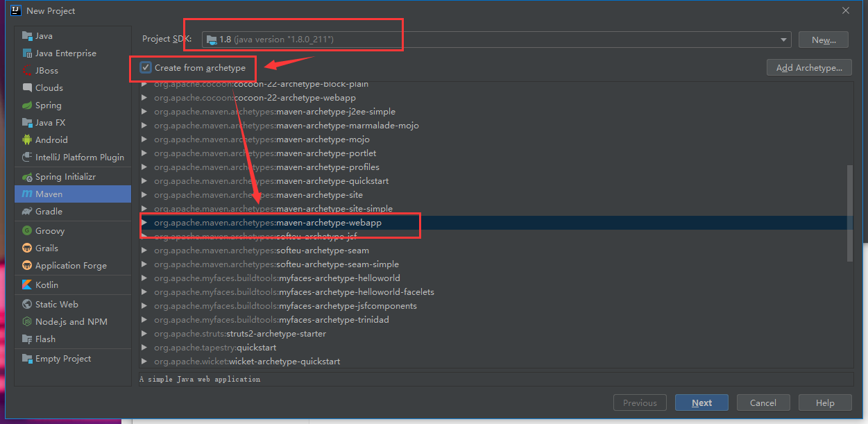
Task: Expand the wicket-archetype-quickstart entry
Action: tap(144, 362)
